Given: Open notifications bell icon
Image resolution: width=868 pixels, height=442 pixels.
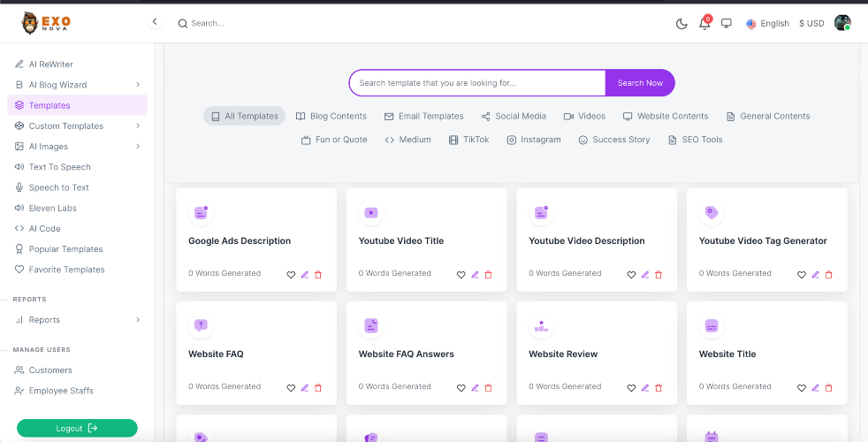Looking at the screenshot, I should pyautogui.click(x=704, y=23).
